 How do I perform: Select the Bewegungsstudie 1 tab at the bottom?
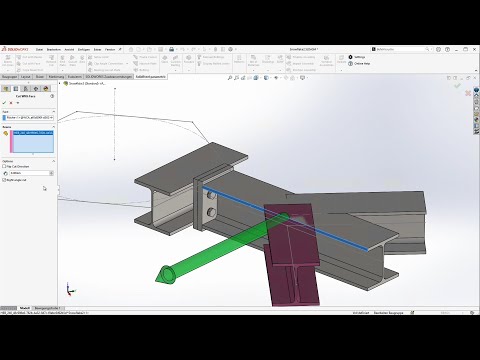47,308
